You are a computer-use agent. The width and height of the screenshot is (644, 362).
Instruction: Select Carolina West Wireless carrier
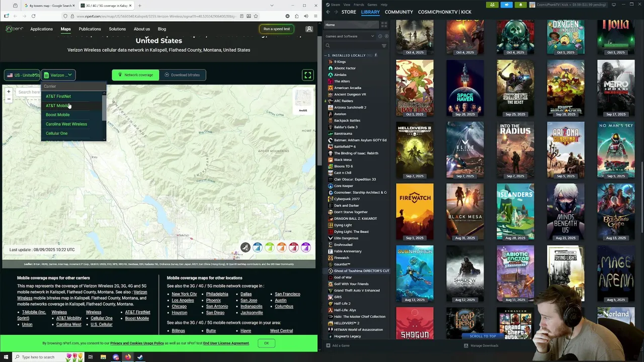tap(66, 124)
